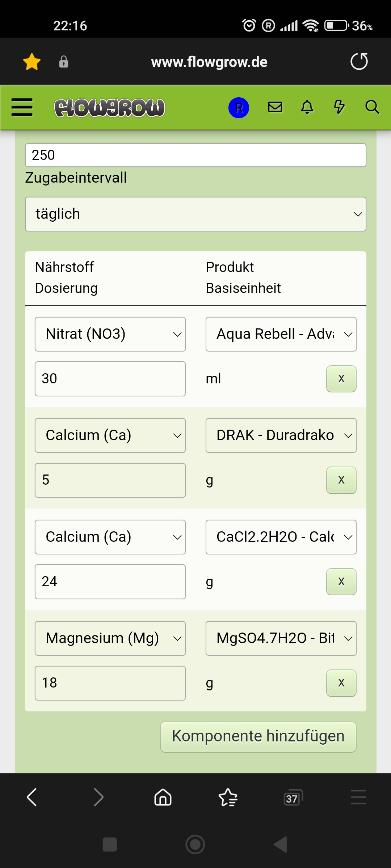391x868 pixels.
Task: Click Komponente hinzufügen button
Action: [x=258, y=737]
